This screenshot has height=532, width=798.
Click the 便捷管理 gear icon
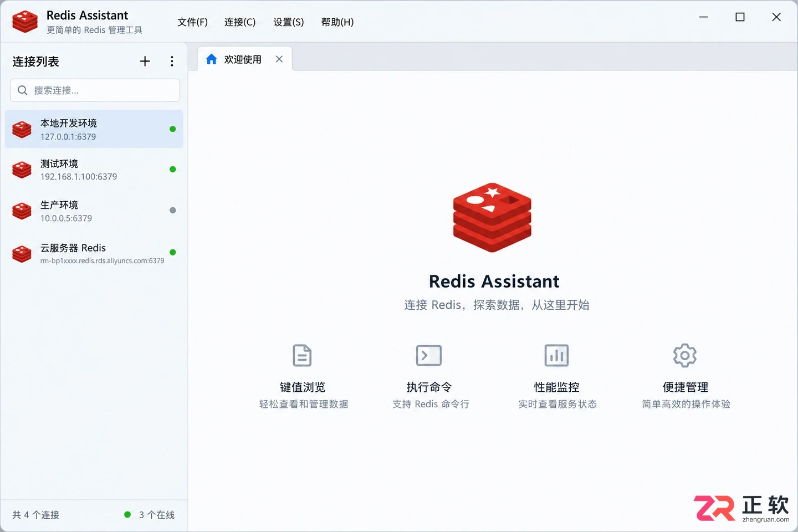[x=685, y=355]
